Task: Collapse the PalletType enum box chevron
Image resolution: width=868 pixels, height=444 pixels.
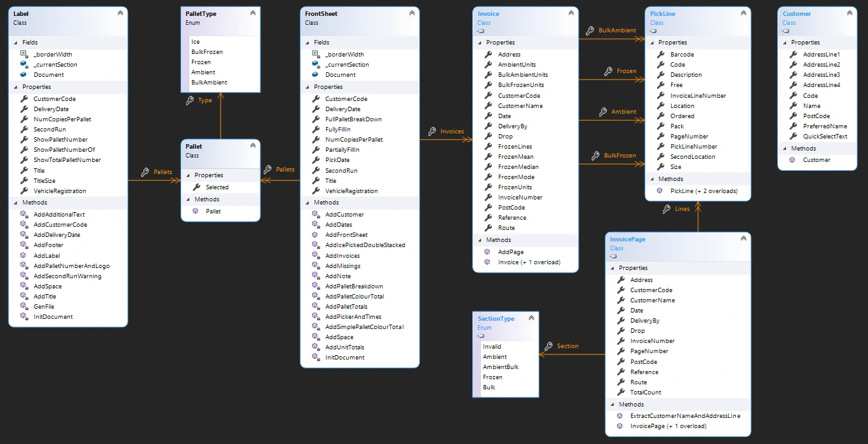Action: click(x=252, y=13)
